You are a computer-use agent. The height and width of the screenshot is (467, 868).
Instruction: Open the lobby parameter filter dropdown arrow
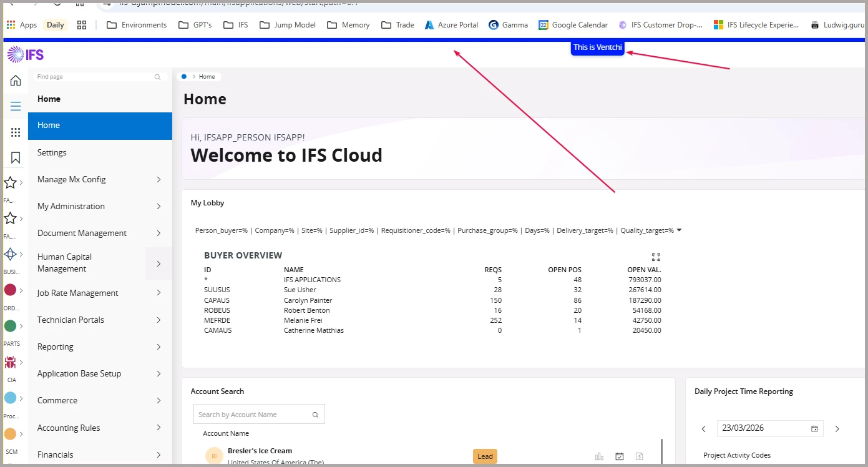click(x=679, y=230)
